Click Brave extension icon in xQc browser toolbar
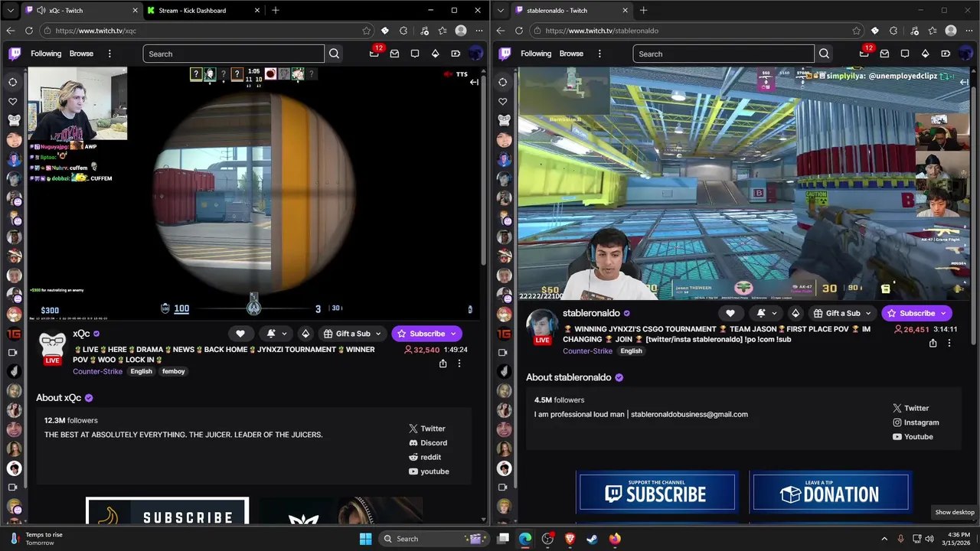The width and height of the screenshot is (980, 551). [x=385, y=31]
